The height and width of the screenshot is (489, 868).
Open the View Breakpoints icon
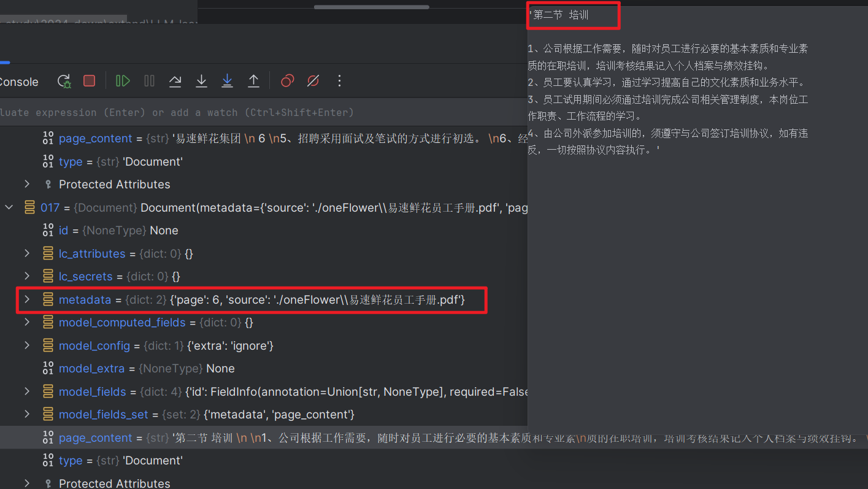pos(287,81)
